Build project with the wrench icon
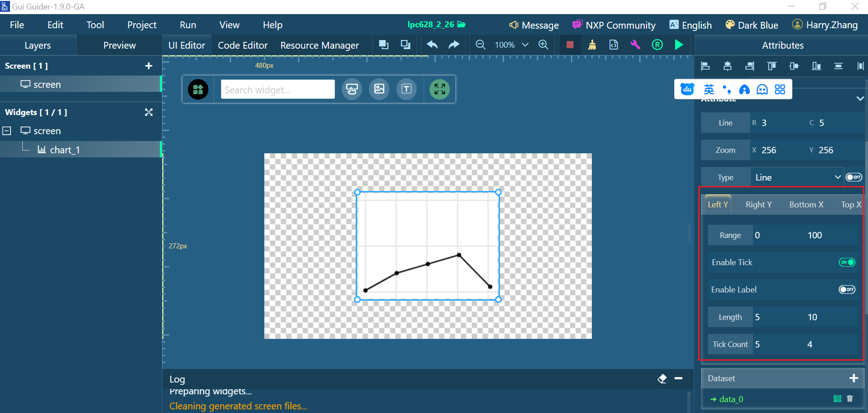 pyautogui.click(x=636, y=45)
